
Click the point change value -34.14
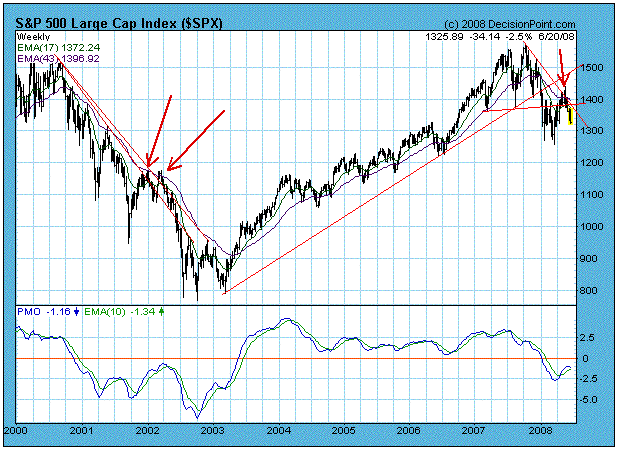click(x=485, y=37)
